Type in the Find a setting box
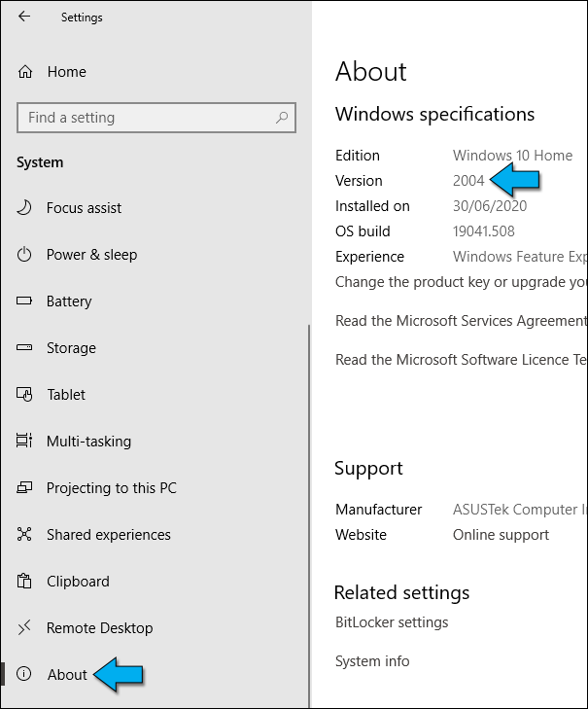Image resolution: width=588 pixels, height=709 pixels. (x=146, y=118)
